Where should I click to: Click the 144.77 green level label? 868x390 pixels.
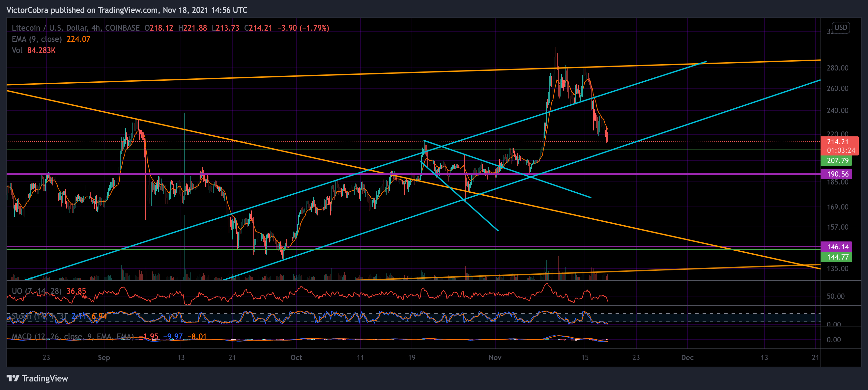click(x=836, y=257)
